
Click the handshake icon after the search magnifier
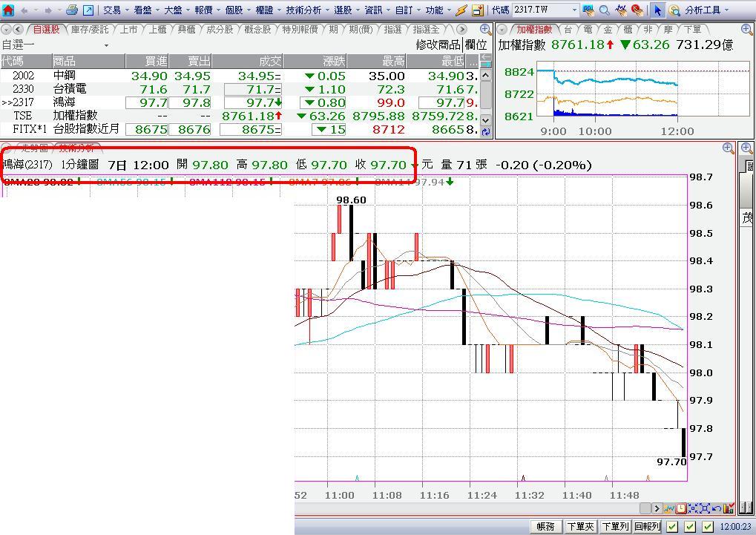[621, 10]
